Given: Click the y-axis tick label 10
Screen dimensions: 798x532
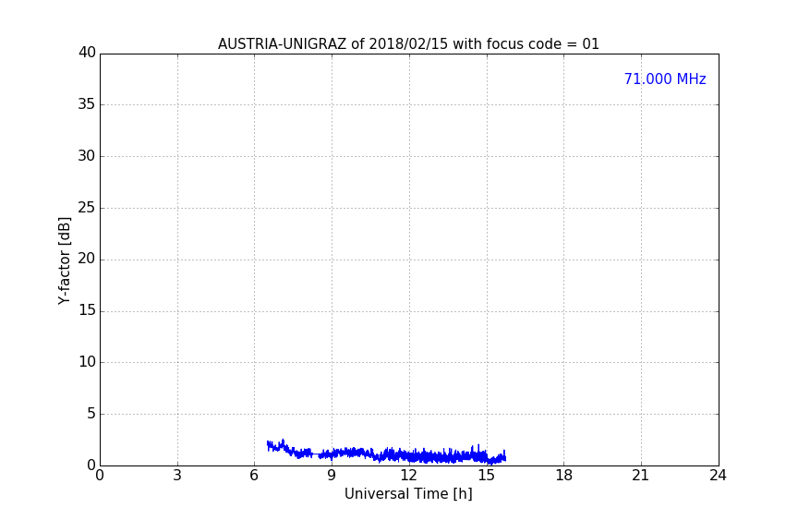Looking at the screenshot, I should (x=87, y=362).
